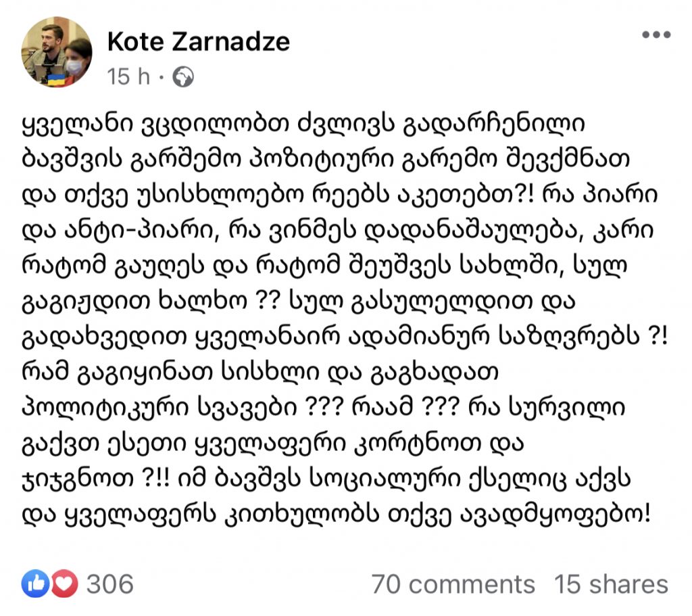Image resolution: width=692 pixels, height=616 pixels.
Task: View the 70 comments
Action: pos(452,584)
